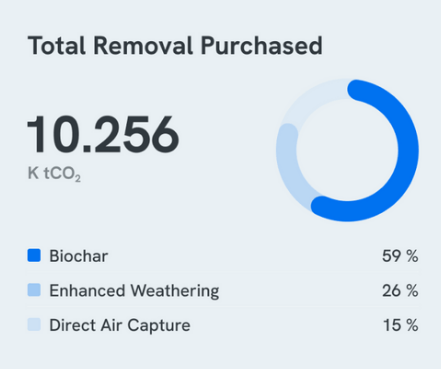Open the Biochar legend label
The image size is (441, 369).
click(79, 256)
